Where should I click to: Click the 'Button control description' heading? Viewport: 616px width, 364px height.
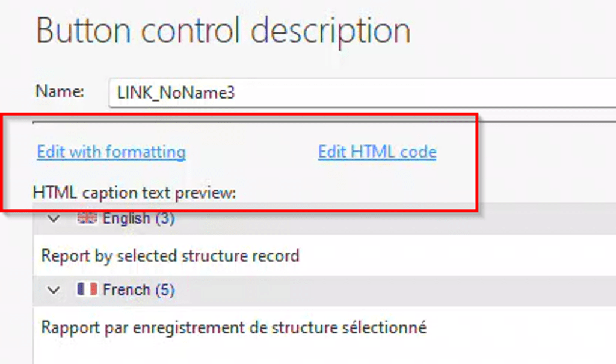[223, 30]
